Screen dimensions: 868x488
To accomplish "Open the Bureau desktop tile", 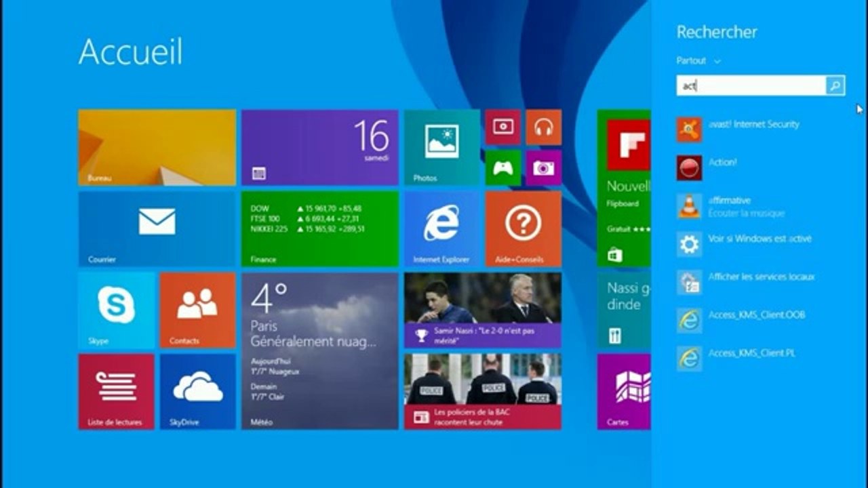I will point(157,148).
